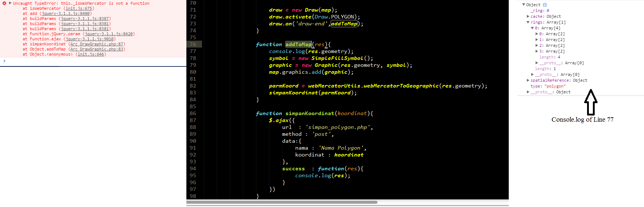
Task: Click line number 76 in the gutter
Action: [x=193, y=44]
